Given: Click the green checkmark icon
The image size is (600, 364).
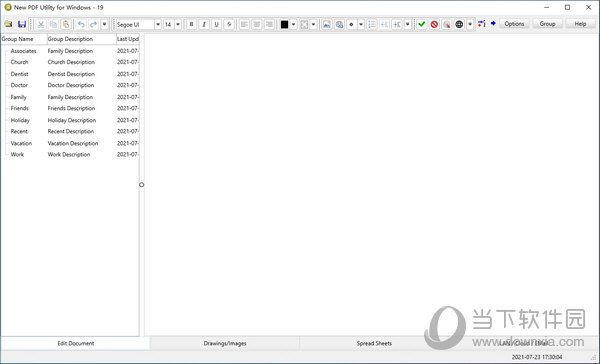Looking at the screenshot, I should pos(422,24).
